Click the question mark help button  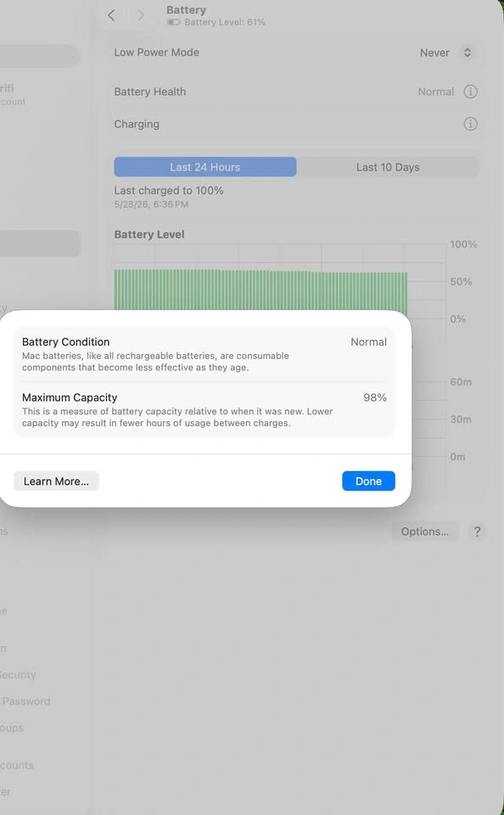click(477, 531)
